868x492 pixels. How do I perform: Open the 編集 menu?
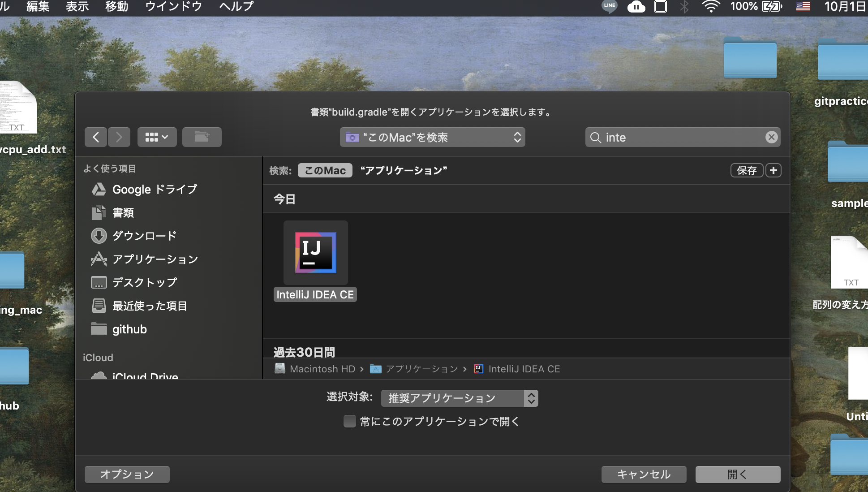click(38, 6)
